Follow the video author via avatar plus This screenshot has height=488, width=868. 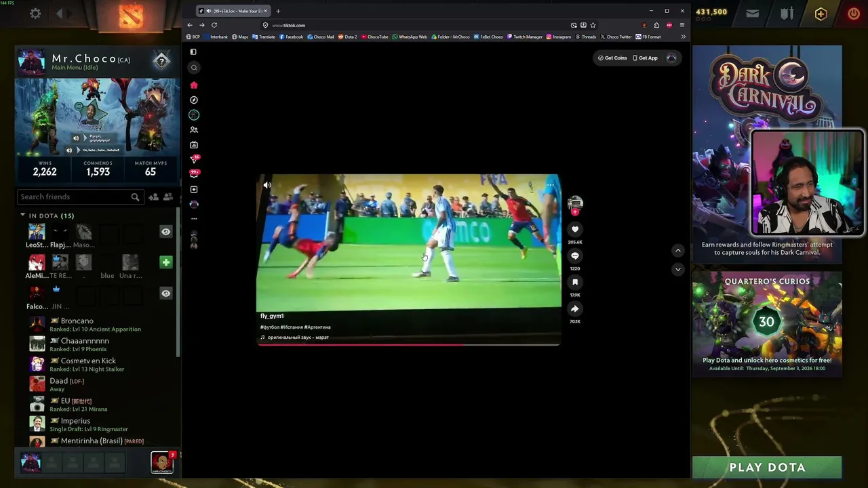tap(575, 211)
